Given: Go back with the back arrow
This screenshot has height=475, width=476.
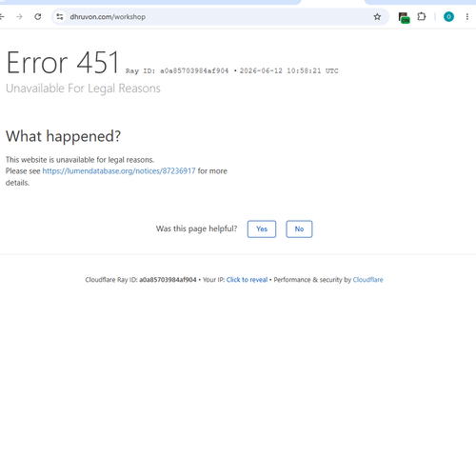Looking at the screenshot, I should coord(2,16).
